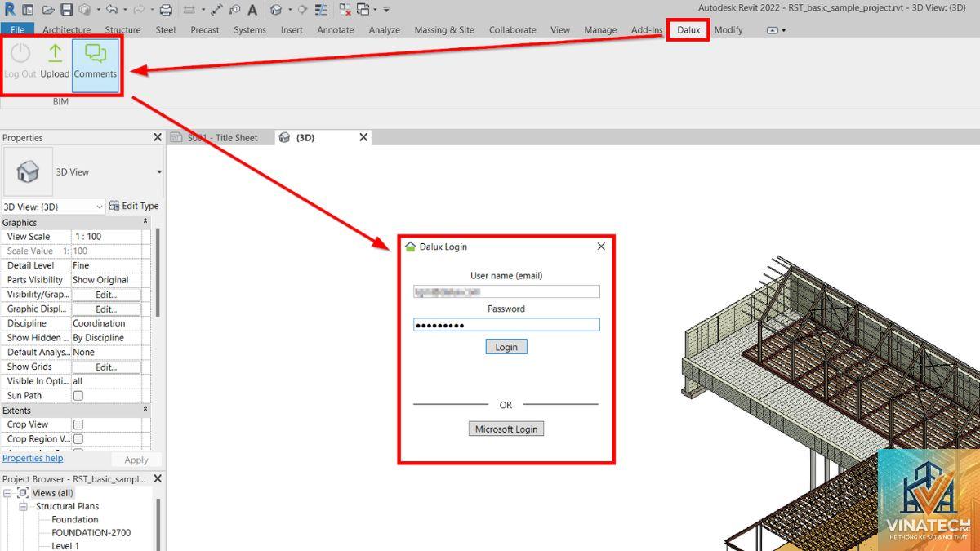Toggle the Crop View checkbox
Screen dimensions: 980x551
coord(78,424)
